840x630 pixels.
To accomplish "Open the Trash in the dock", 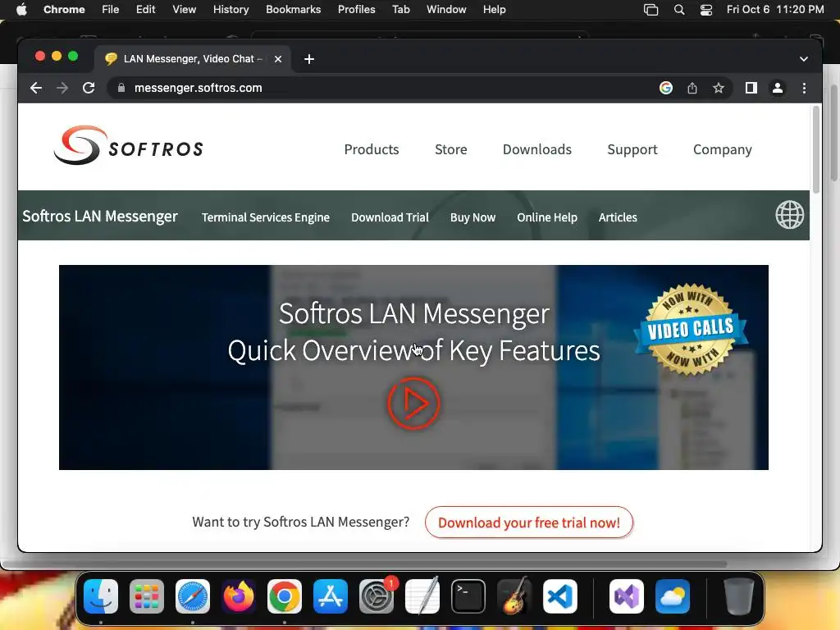I will pos(739,596).
